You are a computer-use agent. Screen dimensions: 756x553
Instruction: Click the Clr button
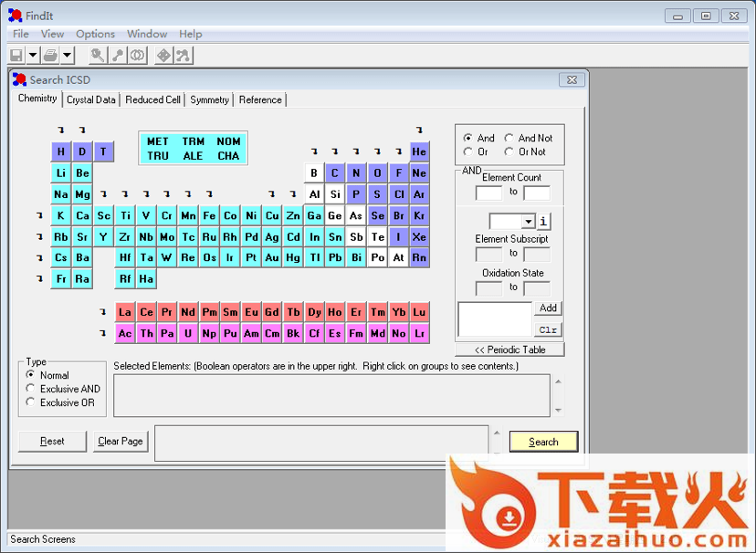point(548,330)
